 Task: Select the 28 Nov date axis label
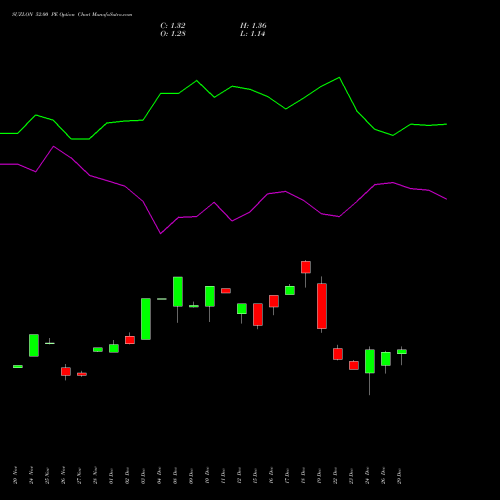click(95, 476)
